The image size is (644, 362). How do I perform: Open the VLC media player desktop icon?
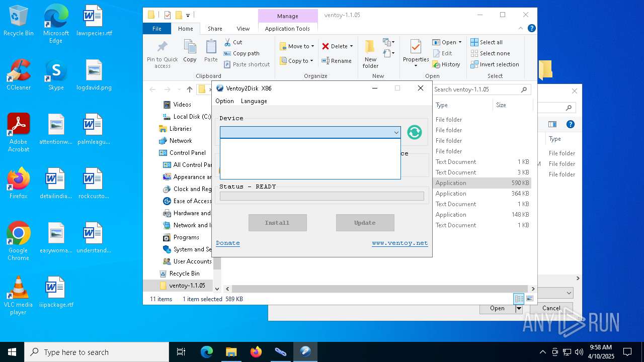[x=18, y=296]
